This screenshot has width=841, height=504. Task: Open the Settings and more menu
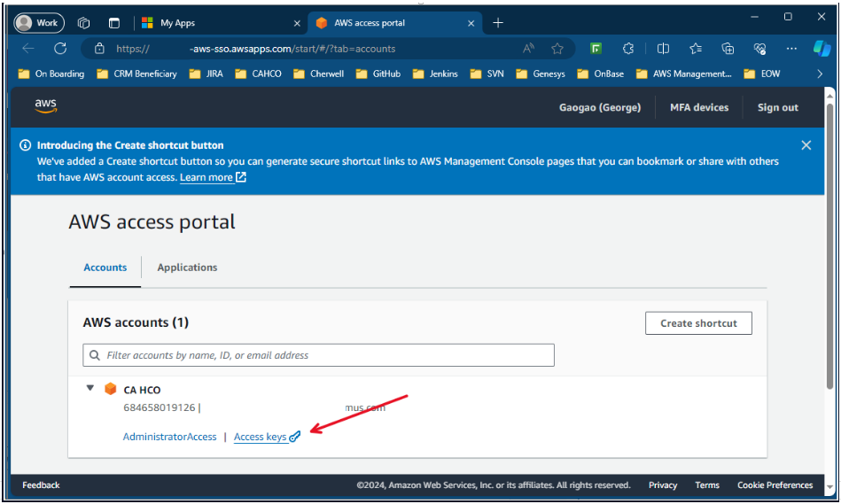(791, 49)
